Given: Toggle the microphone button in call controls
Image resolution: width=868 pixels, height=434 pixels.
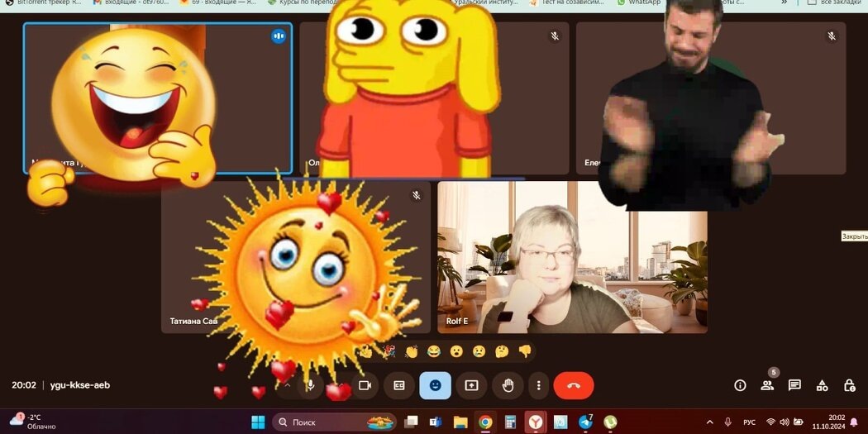Looking at the screenshot, I should pos(311,385).
